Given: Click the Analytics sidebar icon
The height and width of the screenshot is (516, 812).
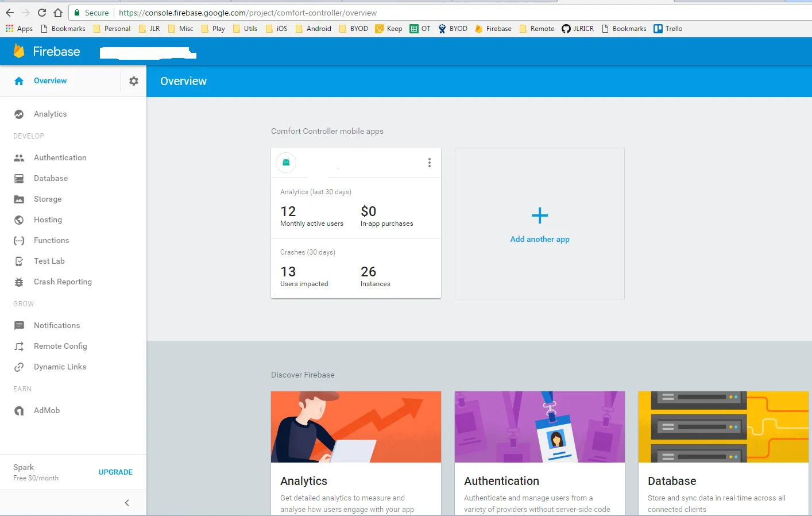Looking at the screenshot, I should coord(19,114).
